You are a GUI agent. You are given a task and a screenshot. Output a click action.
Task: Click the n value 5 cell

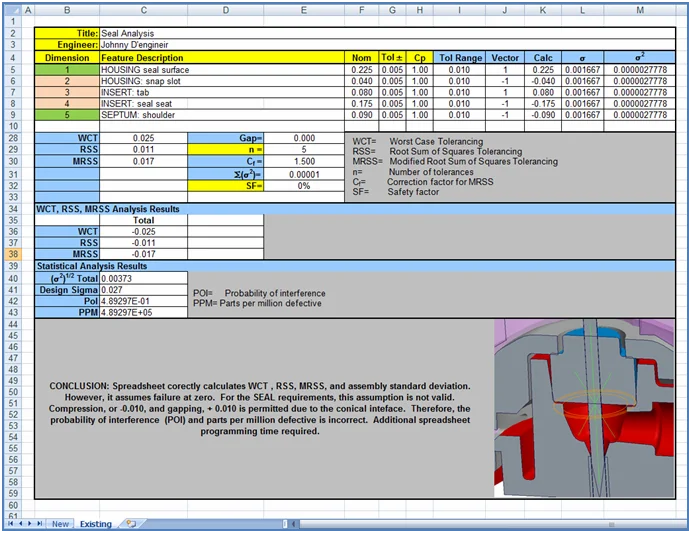[304, 149]
